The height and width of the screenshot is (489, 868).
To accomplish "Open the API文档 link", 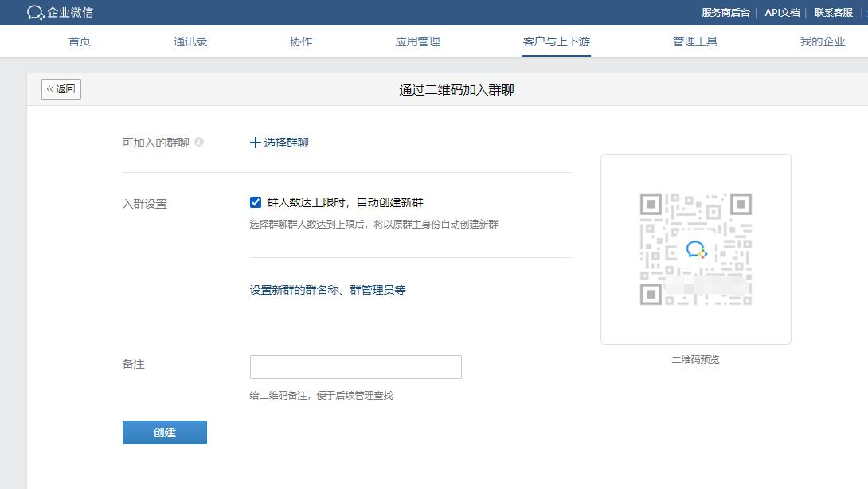I will pos(781,12).
